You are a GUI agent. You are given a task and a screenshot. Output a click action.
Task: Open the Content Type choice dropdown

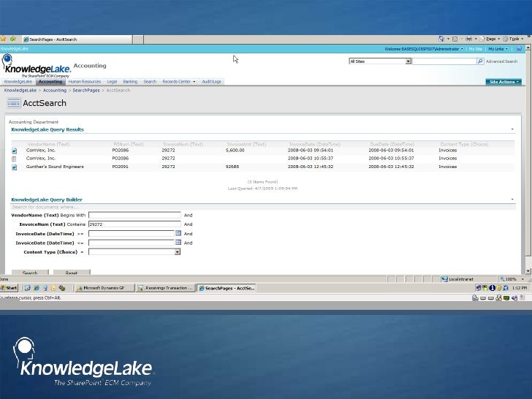click(x=177, y=251)
